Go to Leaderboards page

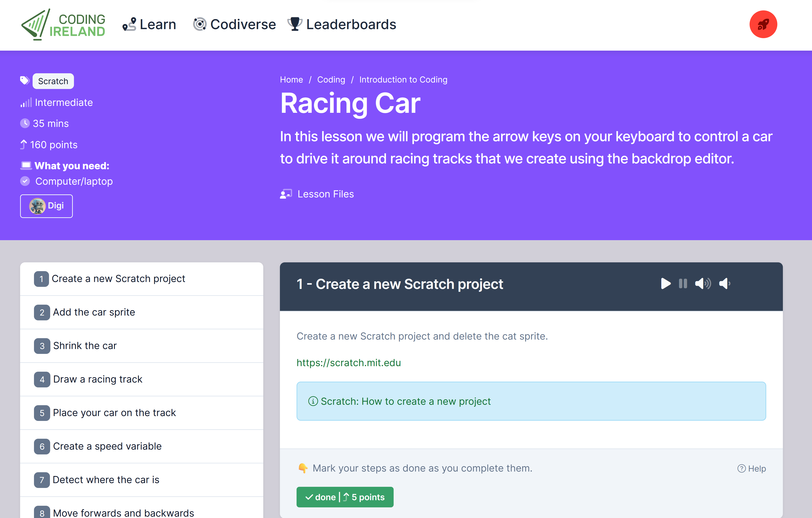point(342,24)
